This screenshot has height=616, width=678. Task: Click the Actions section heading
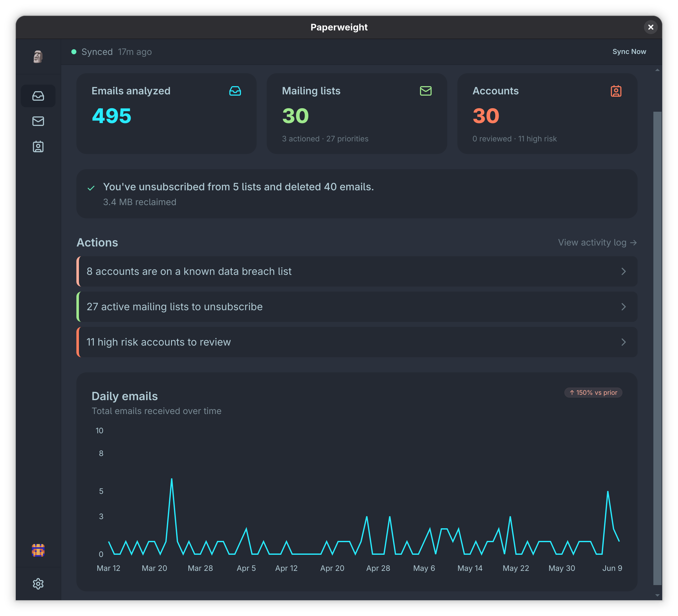(x=97, y=242)
